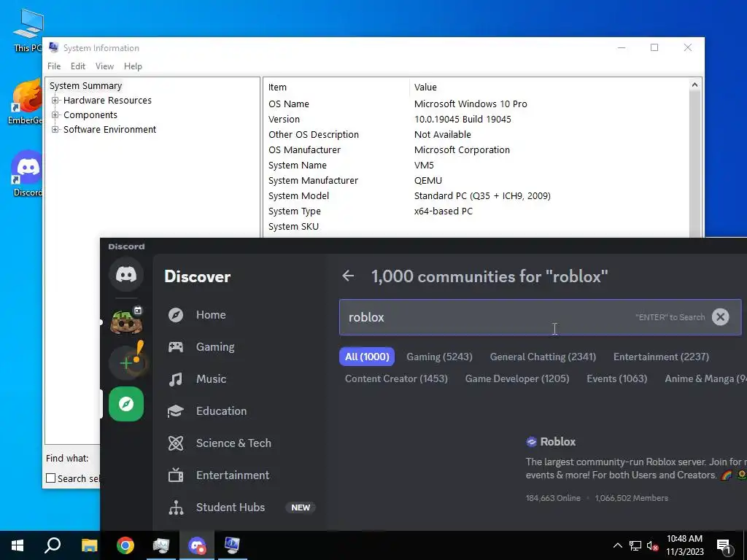Viewport: 747px width, 560px height.
Task: Open the Discord desktop shortcut
Action: coord(27,174)
